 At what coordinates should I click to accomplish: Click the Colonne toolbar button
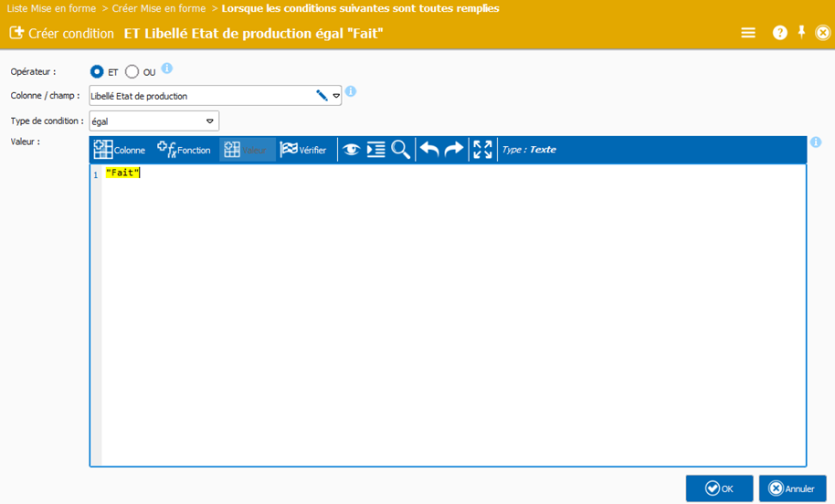120,150
